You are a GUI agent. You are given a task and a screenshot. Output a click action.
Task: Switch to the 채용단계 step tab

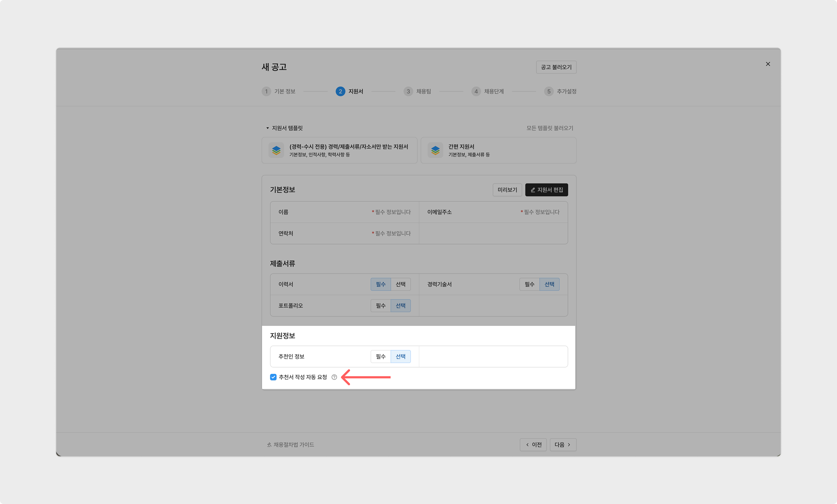494,91
